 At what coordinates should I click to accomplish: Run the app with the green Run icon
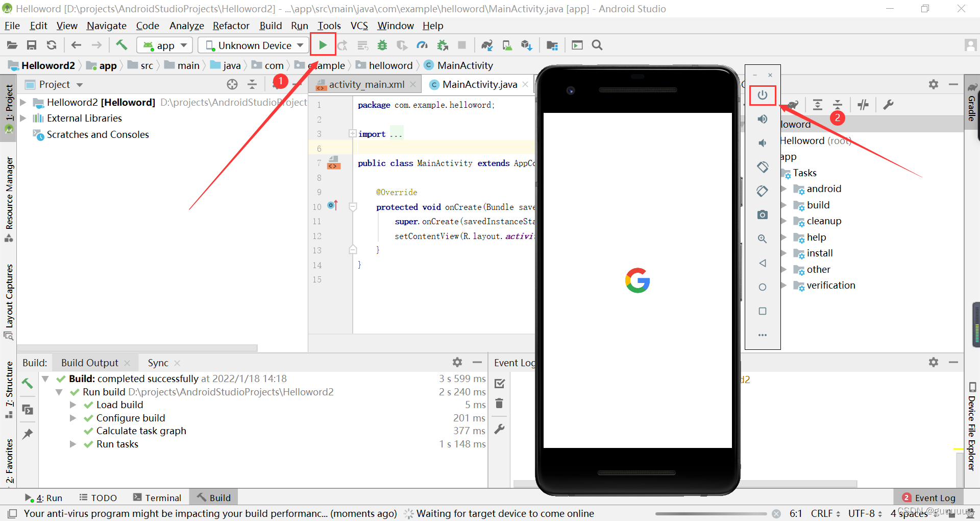(323, 45)
